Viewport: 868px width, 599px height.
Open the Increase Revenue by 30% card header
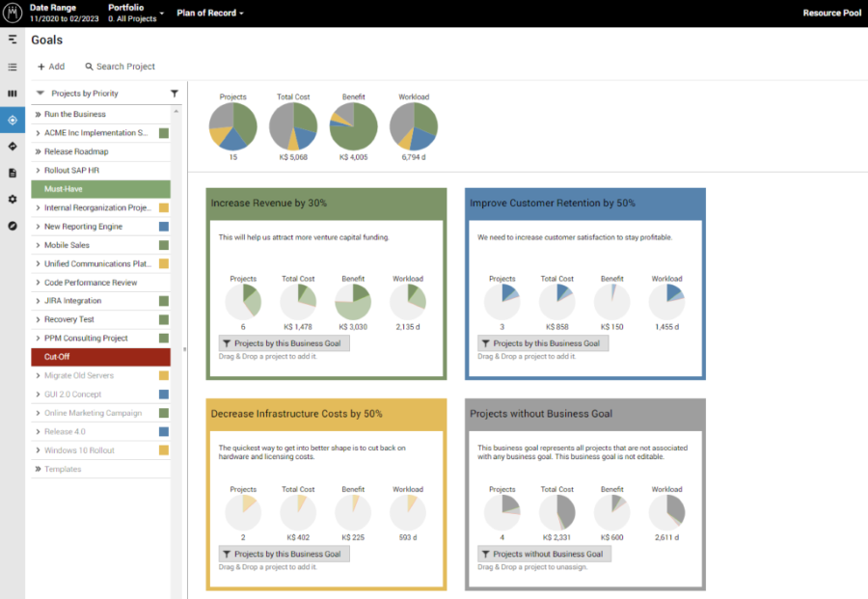pyautogui.click(x=326, y=204)
